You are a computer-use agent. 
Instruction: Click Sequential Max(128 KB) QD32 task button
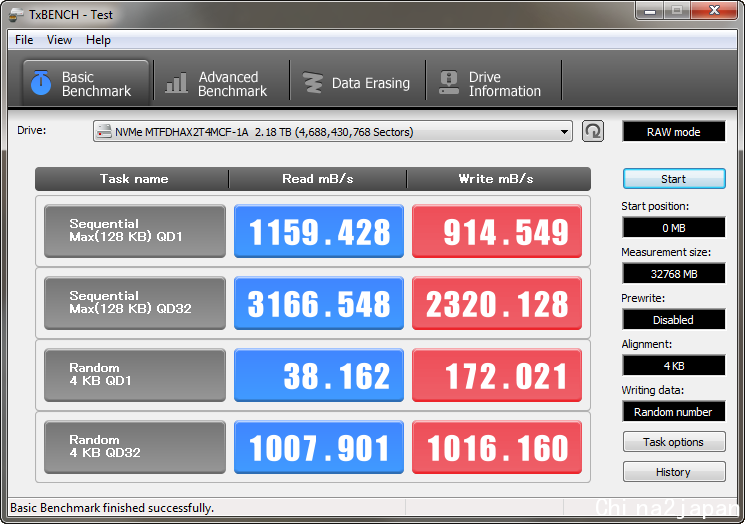pos(135,303)
